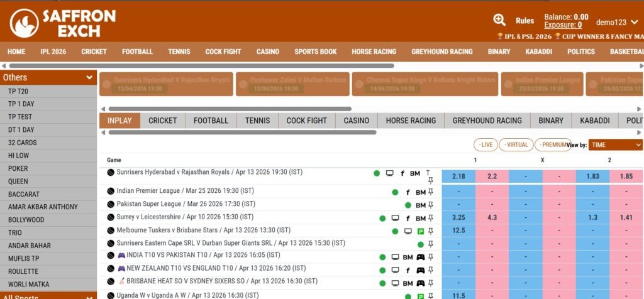Screen dimensions: 644x299
Task: Click the TV icon for Brisbane Heat SO match
Action: tap(395, 283)
